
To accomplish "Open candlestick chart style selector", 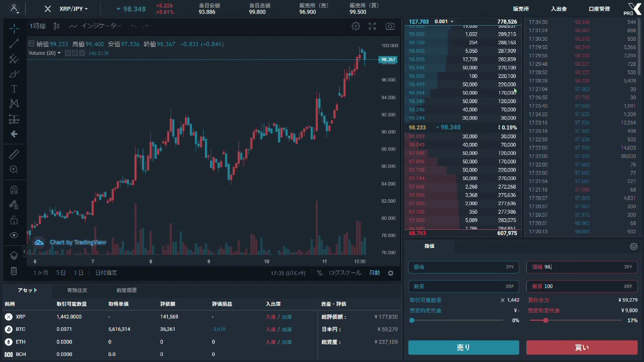I will coord(56,26).
